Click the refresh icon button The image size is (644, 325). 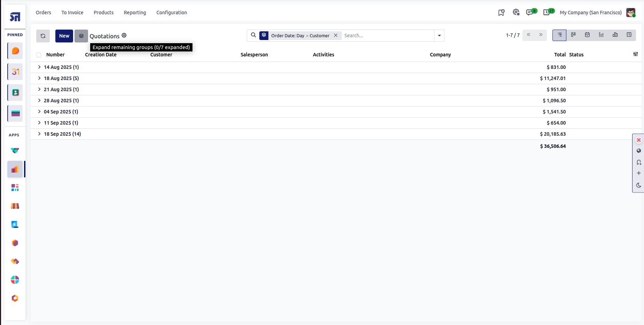pyautogui.click(x=43, y=36)
